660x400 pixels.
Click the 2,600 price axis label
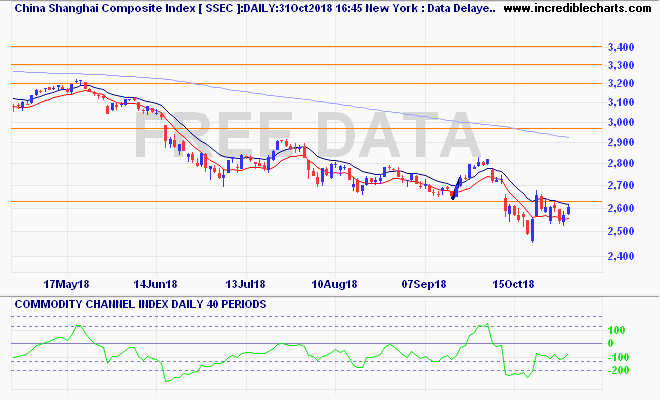(621, 208)
